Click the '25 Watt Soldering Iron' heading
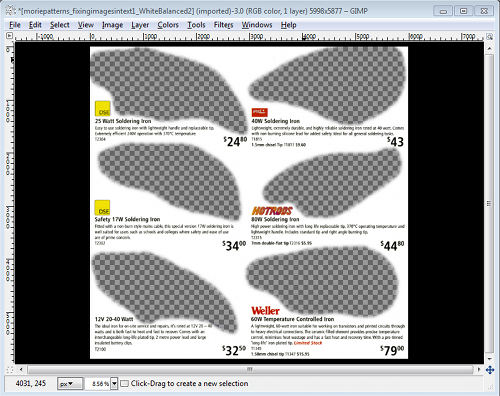The height and width of the screenshot is (396, 500). (x=123, y=121)
